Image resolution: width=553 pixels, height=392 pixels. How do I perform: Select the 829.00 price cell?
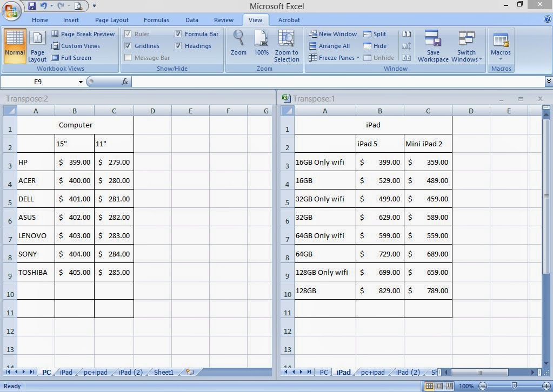[380, 290]
